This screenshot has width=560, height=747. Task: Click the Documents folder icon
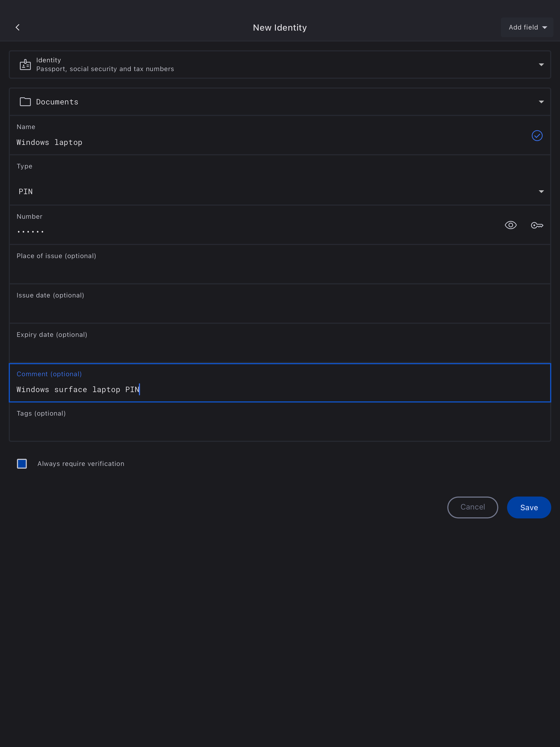(x=25, y=102)
